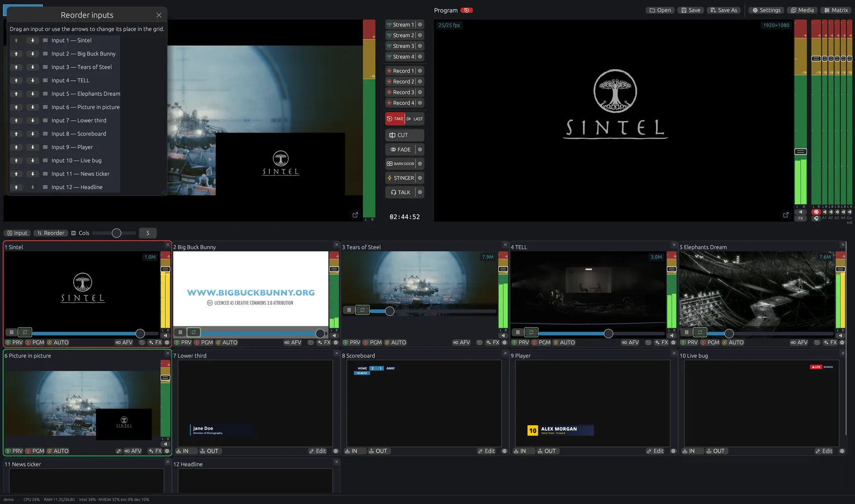Open FADE transition settings gear
Image resolution: width=855 pixels, height=504 pixels.
(x=420, y=149)
